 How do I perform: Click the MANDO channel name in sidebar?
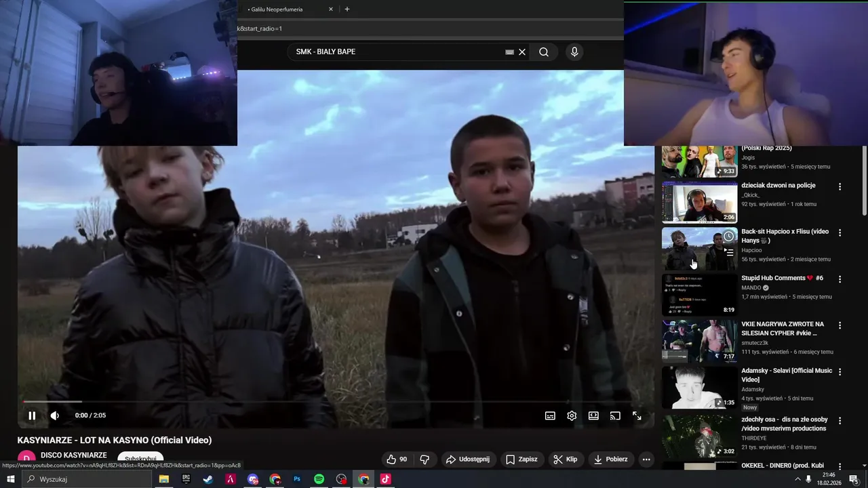click(x=752, y=287)
